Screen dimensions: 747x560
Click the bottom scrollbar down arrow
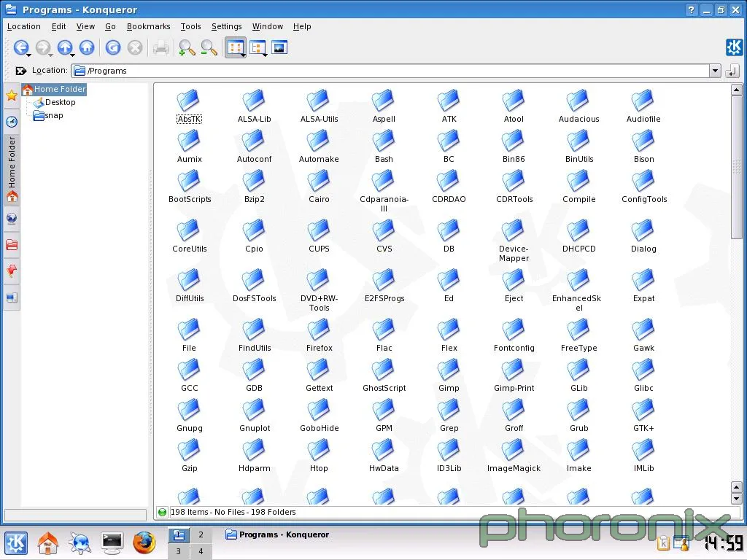pyautogui.click(x=736, y=499)
